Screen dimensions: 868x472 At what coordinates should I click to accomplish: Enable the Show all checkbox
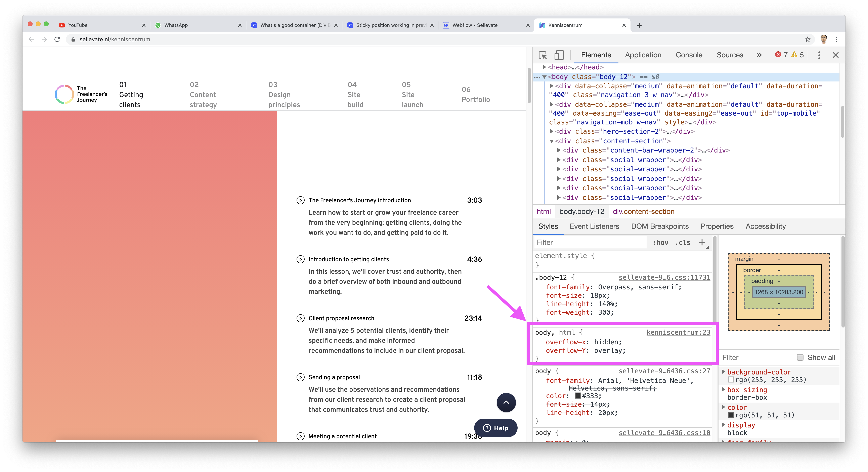coord(800,358)
